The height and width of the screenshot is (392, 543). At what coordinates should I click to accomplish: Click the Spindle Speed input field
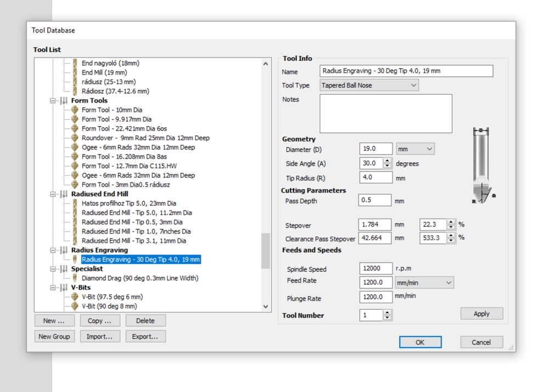[376, 269]
